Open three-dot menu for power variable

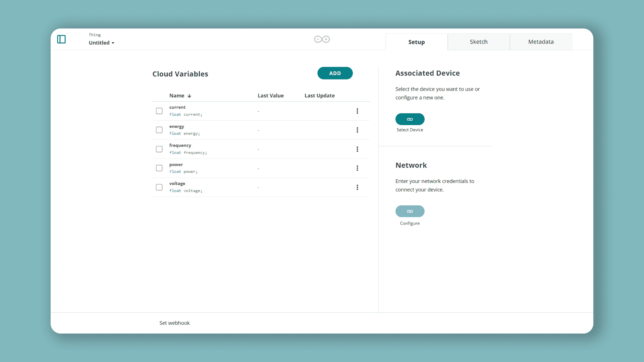pos(357,168)
